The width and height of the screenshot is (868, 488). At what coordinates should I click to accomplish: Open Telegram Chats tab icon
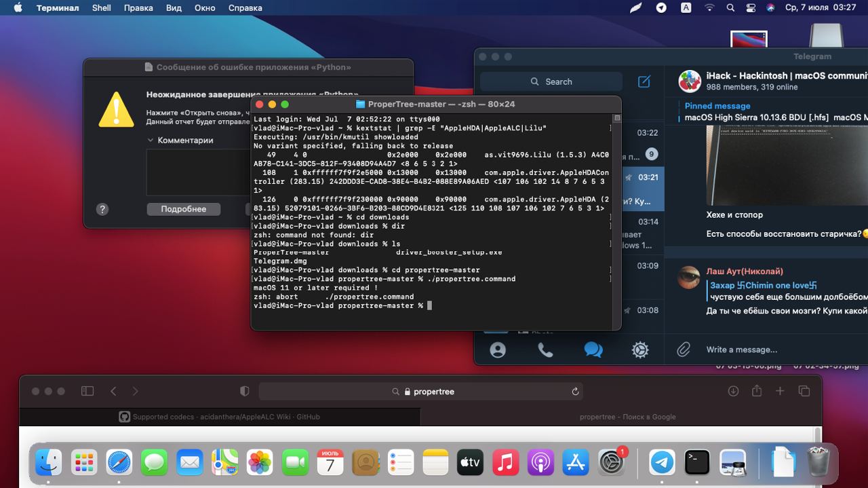(593, 350)
